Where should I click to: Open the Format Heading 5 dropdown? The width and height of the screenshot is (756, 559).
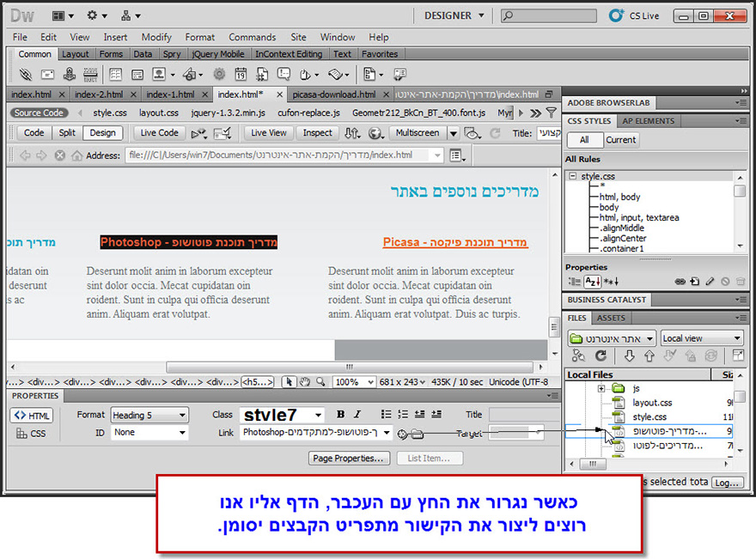(149, 415)
